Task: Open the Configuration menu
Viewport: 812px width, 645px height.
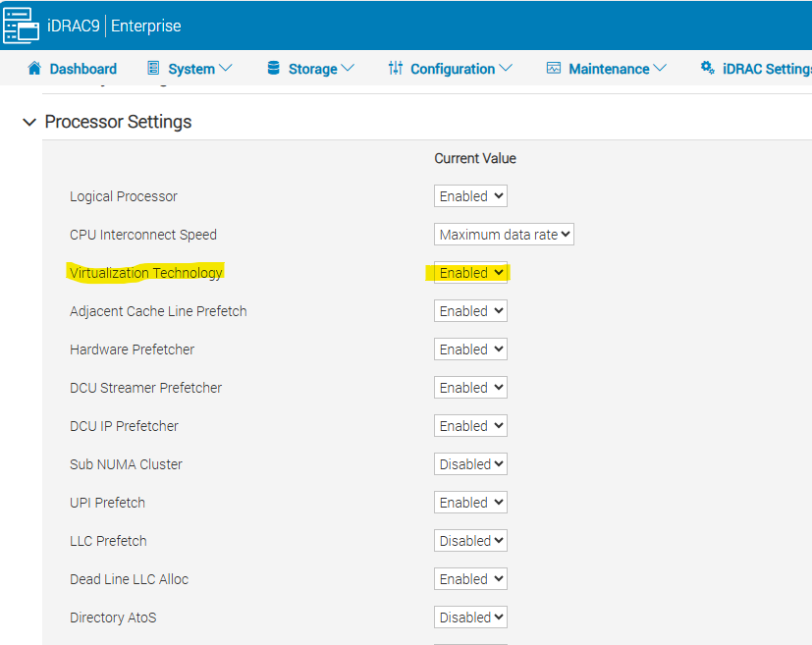Action: [x=450, y=69]
